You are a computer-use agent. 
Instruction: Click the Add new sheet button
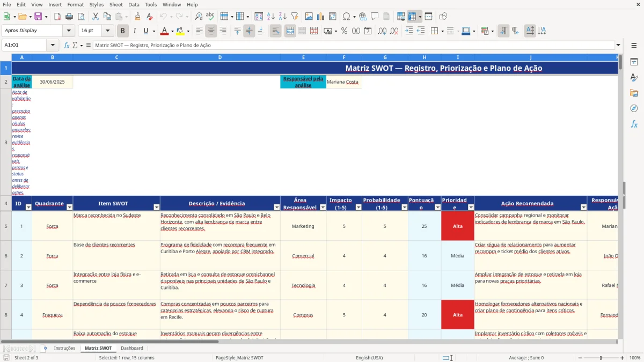45,348
